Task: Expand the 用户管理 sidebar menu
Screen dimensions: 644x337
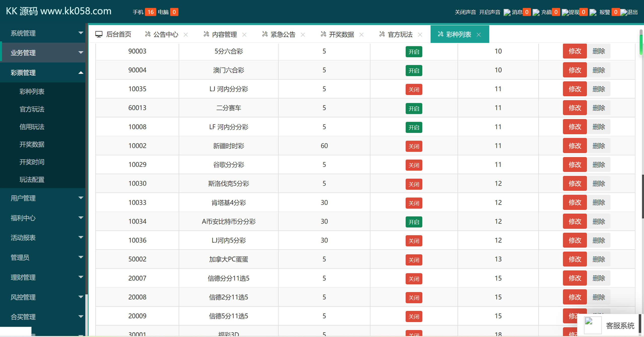Action: tap(43, 198)
